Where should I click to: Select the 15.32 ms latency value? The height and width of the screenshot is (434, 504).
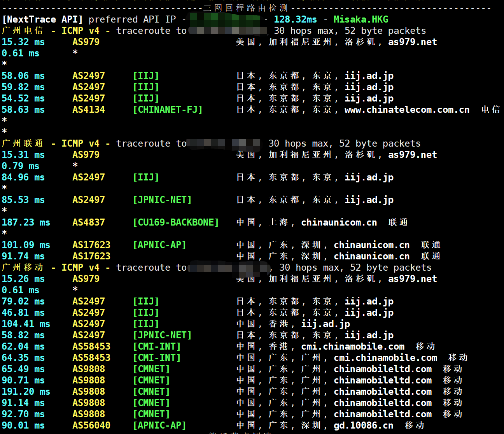pyautogui.click(x=23, y=42)
